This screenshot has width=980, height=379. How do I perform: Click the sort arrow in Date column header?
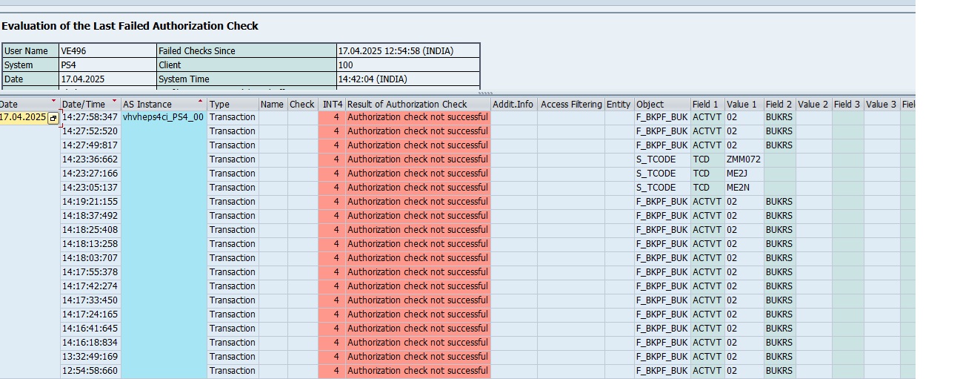coord(53,101)
